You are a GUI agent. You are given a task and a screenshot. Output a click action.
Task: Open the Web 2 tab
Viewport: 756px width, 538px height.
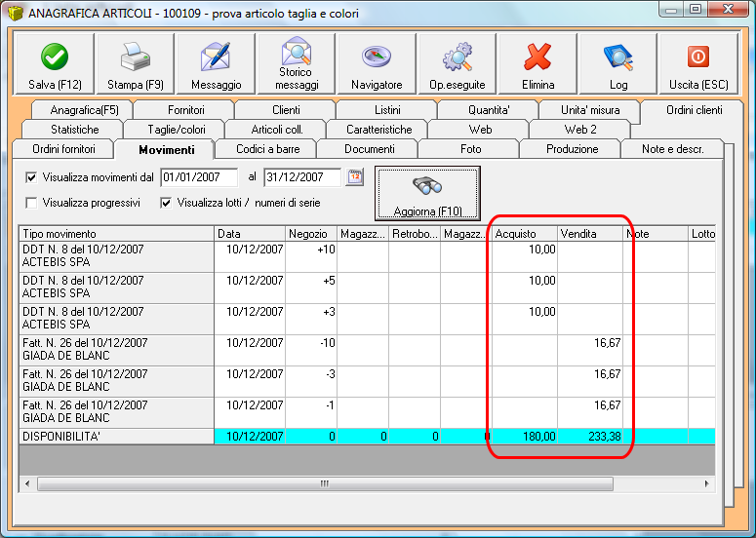pos(580,130)
